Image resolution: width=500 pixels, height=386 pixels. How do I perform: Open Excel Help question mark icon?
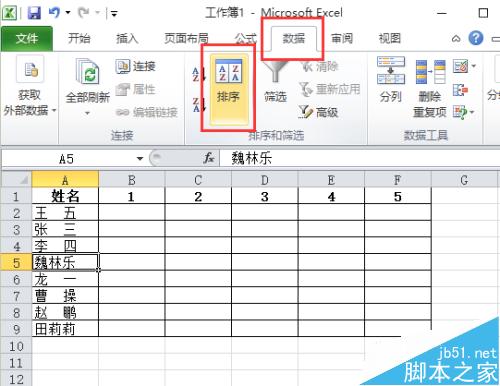[x=476, y=38]
